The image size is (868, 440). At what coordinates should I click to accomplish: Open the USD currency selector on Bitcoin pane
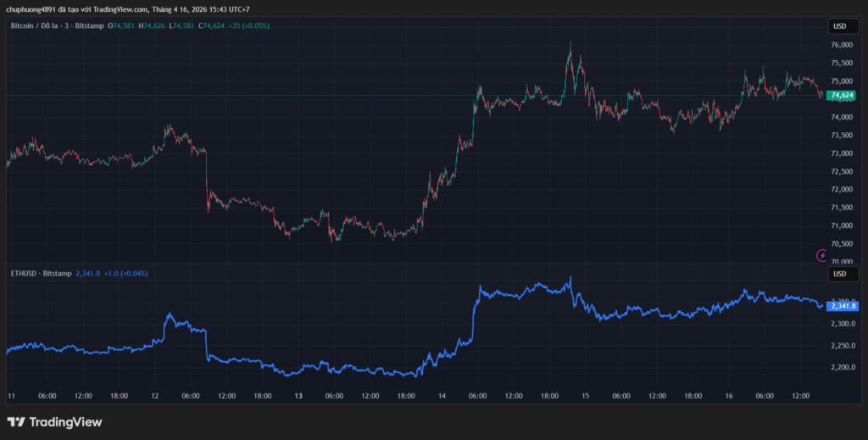[x=839, y=26]
